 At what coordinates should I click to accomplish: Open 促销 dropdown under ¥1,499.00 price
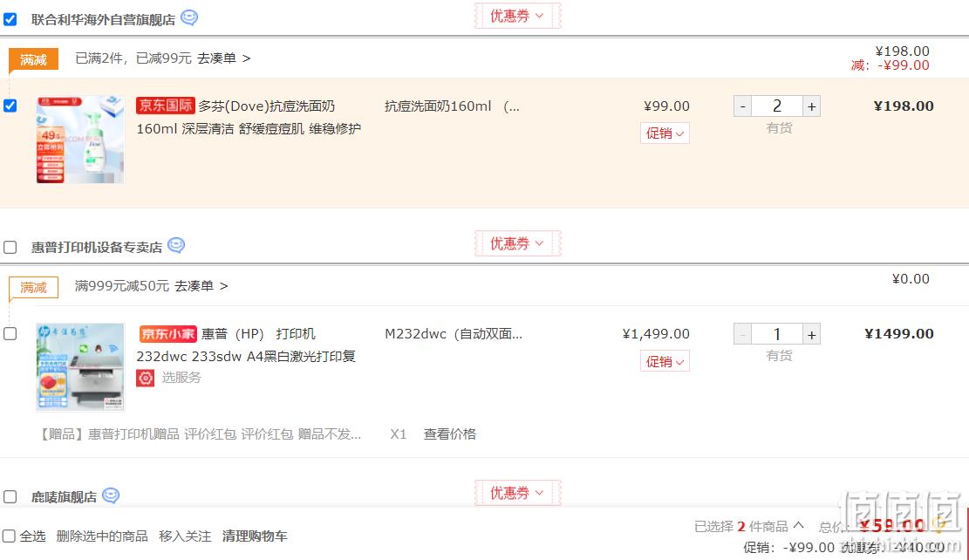pos(665,362)
